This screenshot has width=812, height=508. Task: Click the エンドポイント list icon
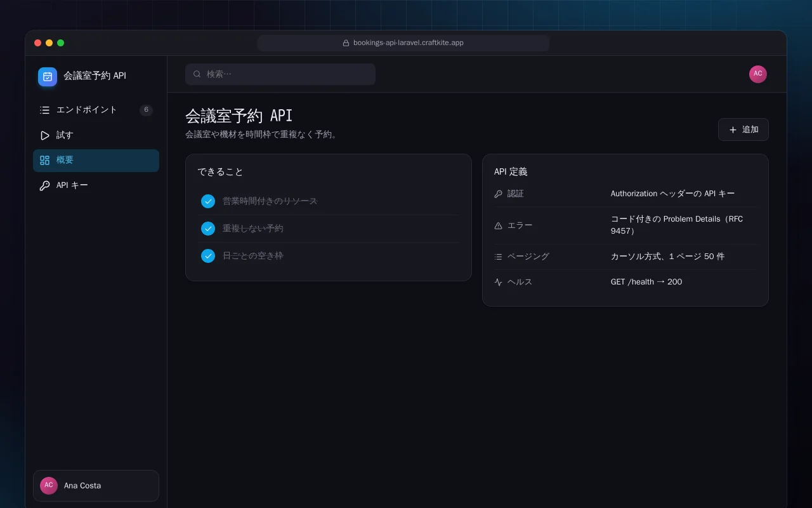[x=44, y=110]
